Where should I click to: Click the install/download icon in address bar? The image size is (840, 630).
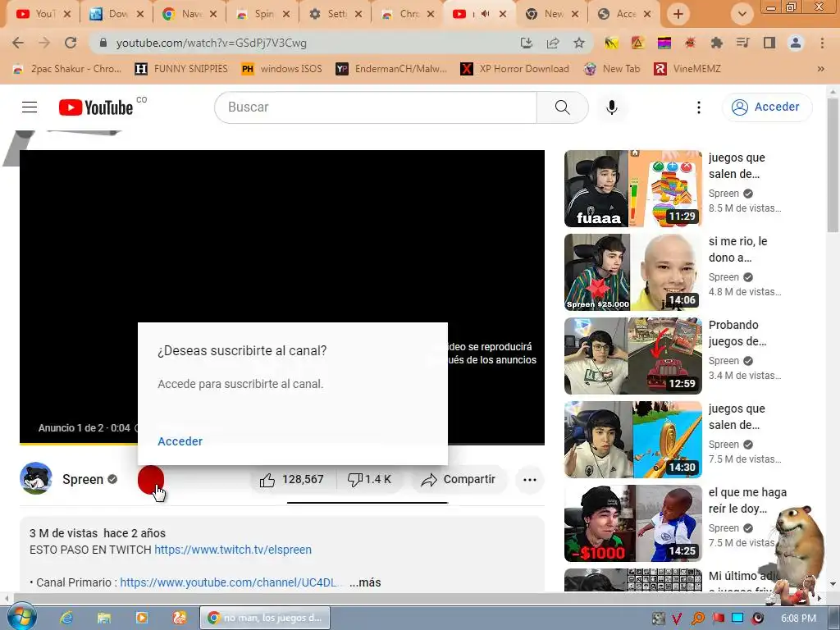click(527, 43)
